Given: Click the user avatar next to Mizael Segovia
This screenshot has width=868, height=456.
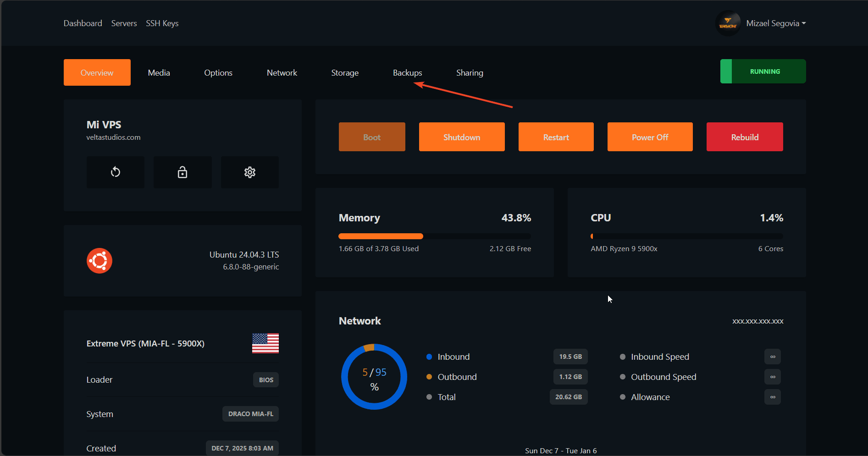Looking at the screenshot, I should pos(728,23).
